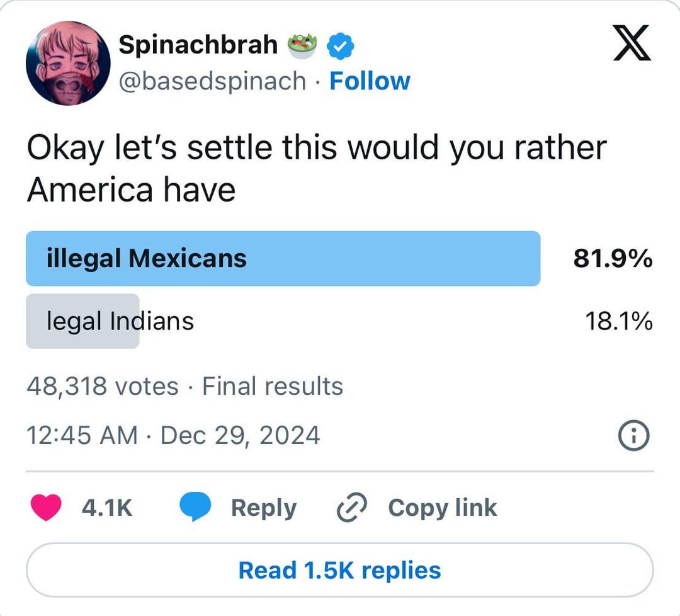The height and width of the screenshot is (616, 680).
Task: Click the salad bowl emoji beside Spinachbrah
Action: pos(303,45)
